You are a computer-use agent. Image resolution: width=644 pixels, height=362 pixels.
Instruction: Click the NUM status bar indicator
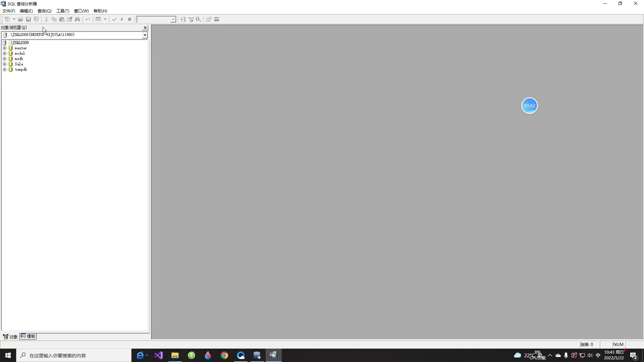tap(618, 344)
